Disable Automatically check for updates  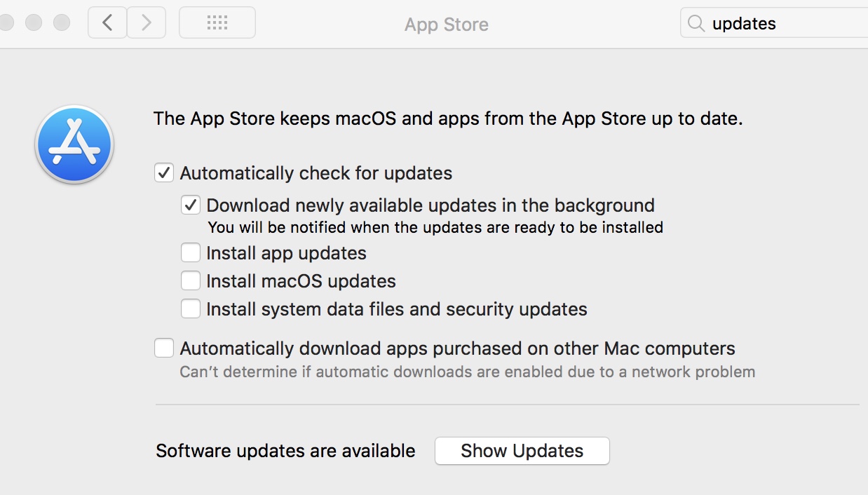point(164,173)
